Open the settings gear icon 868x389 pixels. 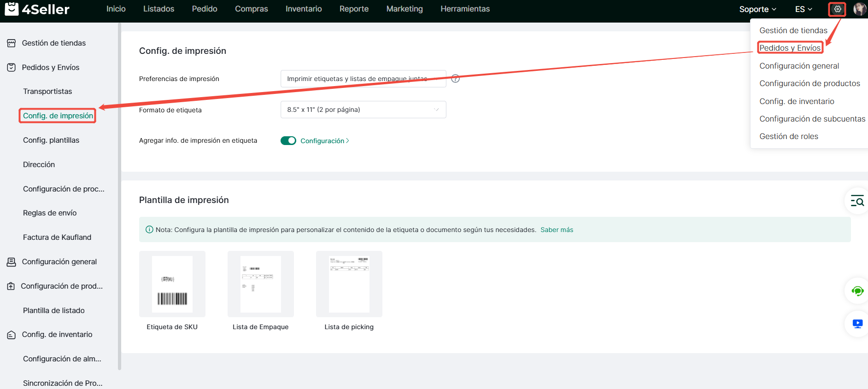click(837, 9)
